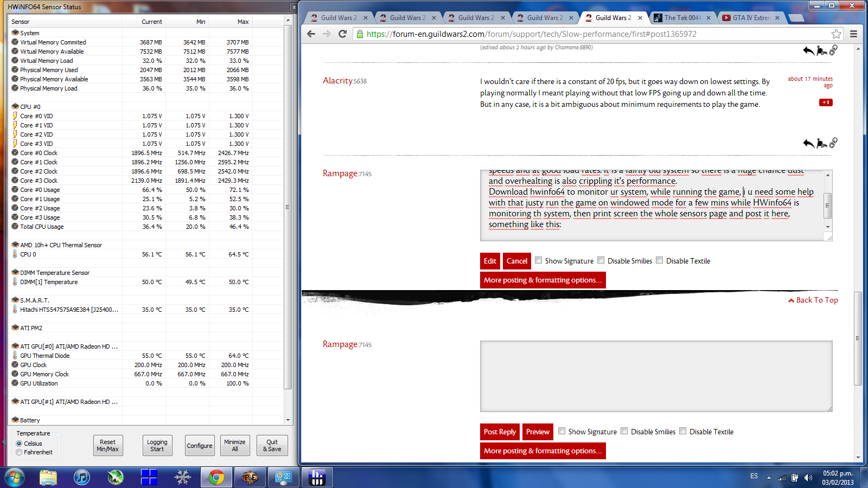Viewport: 868px width, 488px height.
Task: Click the Back To Top link
Action: point(813,300)
